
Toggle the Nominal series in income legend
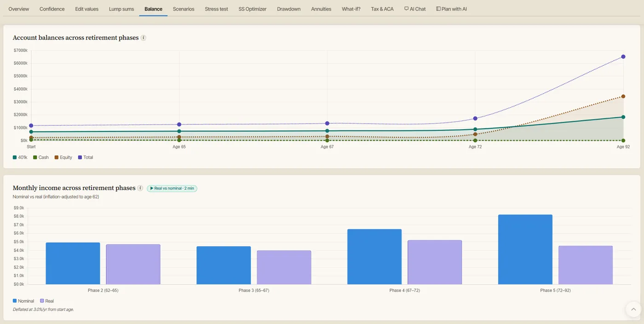click(x=23, y=301)
